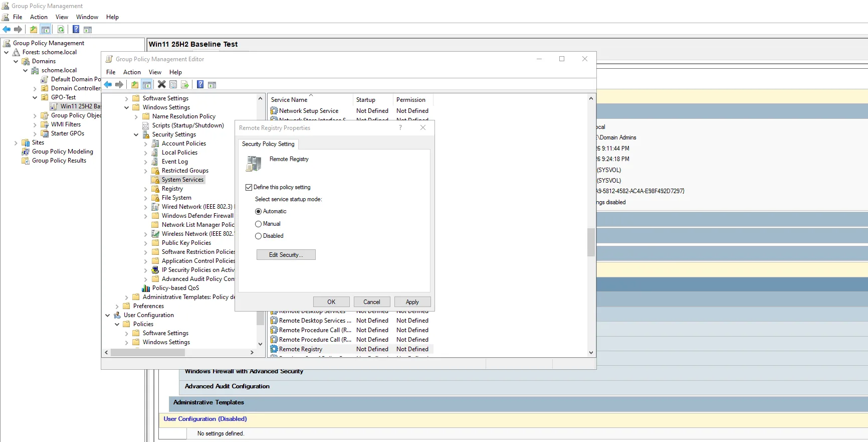Collapse Security Settings tree node

[136, 134]
